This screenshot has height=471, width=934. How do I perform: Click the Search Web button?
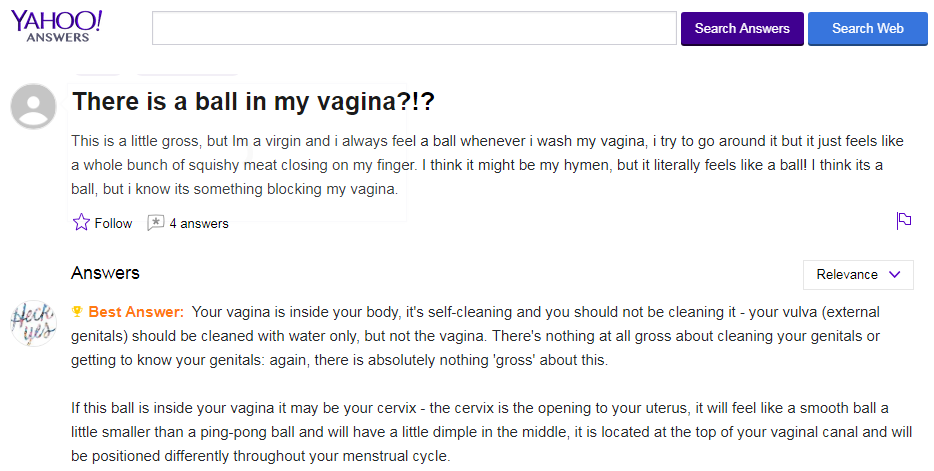(867, 28)
